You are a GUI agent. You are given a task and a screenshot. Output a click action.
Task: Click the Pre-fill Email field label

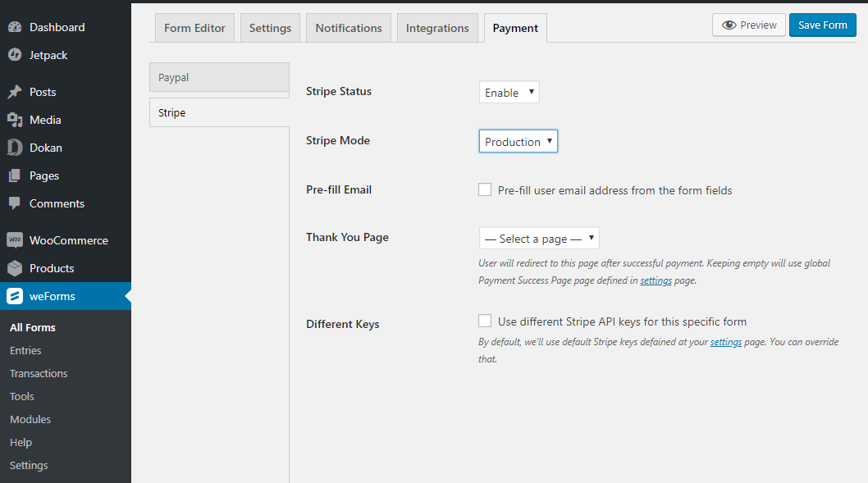pos(339,189)
